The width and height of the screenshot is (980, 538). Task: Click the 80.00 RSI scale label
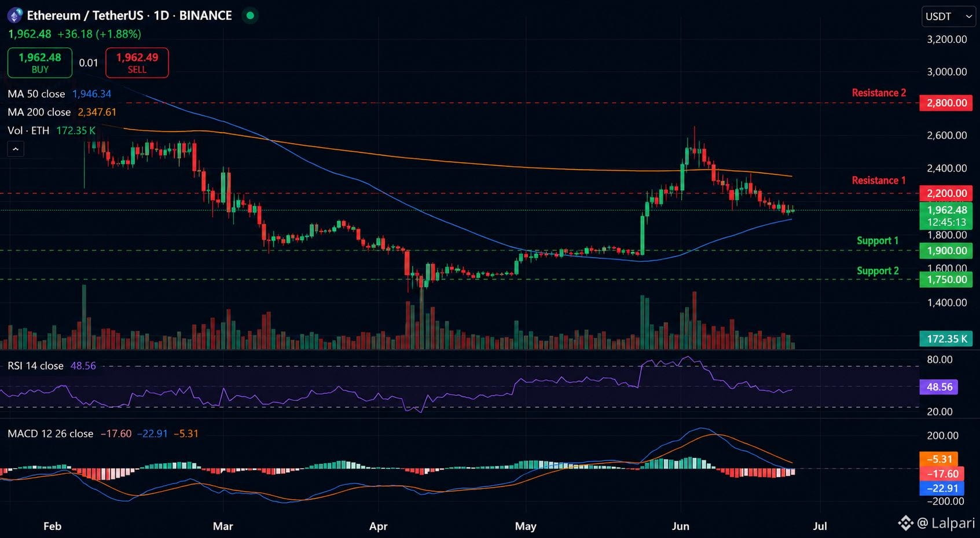(x=939, y=360)
